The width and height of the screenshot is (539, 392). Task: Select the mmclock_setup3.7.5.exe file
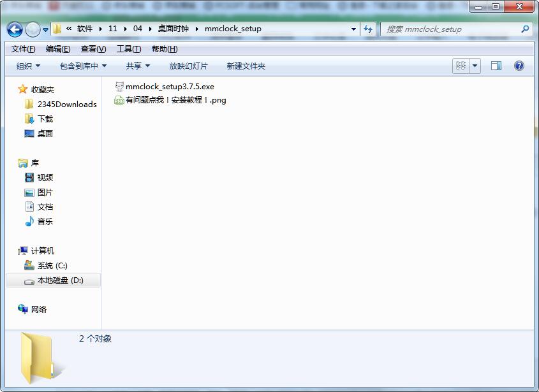171,87
